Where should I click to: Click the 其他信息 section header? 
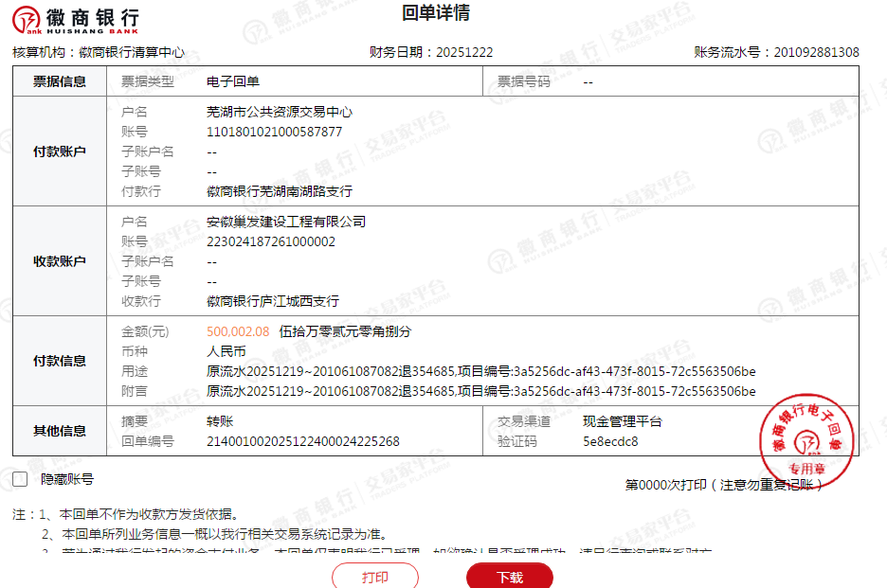point(60,431)
